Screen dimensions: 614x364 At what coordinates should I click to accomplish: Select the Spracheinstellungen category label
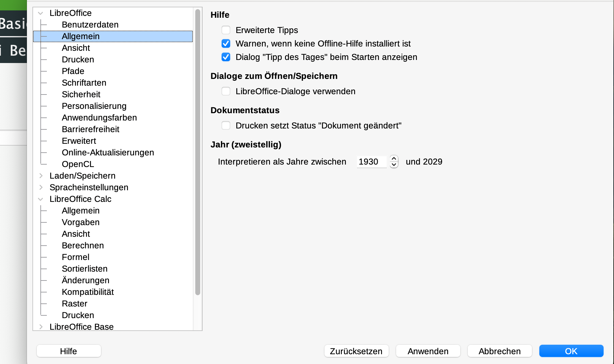coord(89,187)
